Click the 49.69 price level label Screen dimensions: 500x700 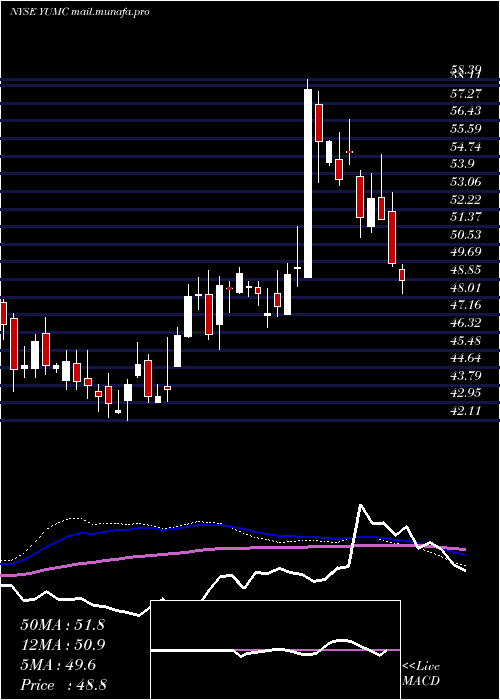466,252
